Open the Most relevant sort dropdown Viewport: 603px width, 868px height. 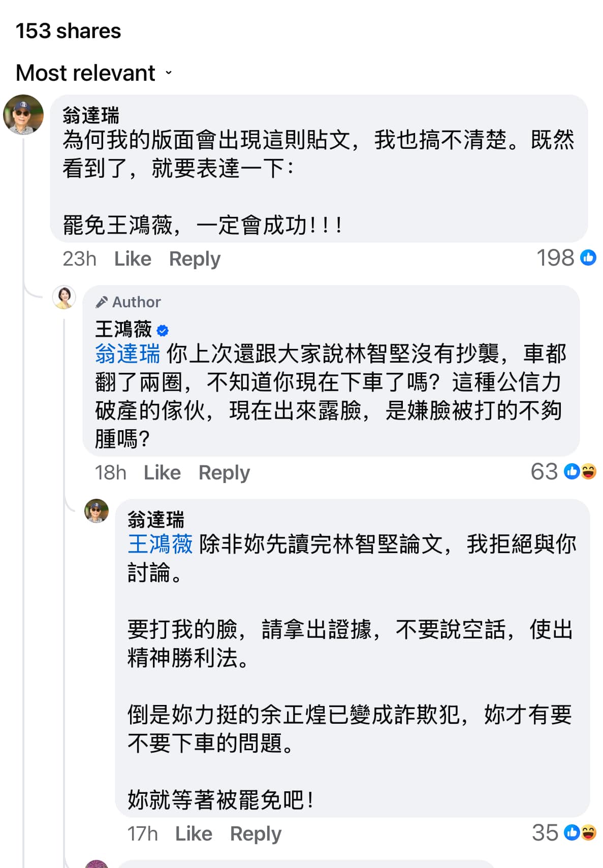(94, 73)
